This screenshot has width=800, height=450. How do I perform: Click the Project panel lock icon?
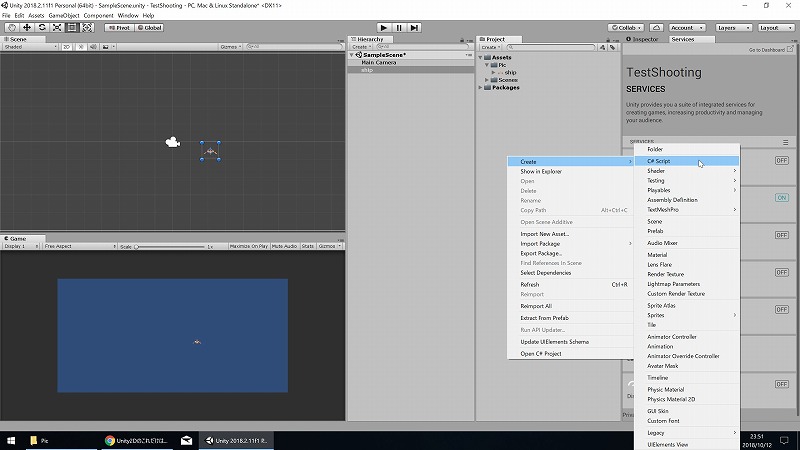(608, 40)
